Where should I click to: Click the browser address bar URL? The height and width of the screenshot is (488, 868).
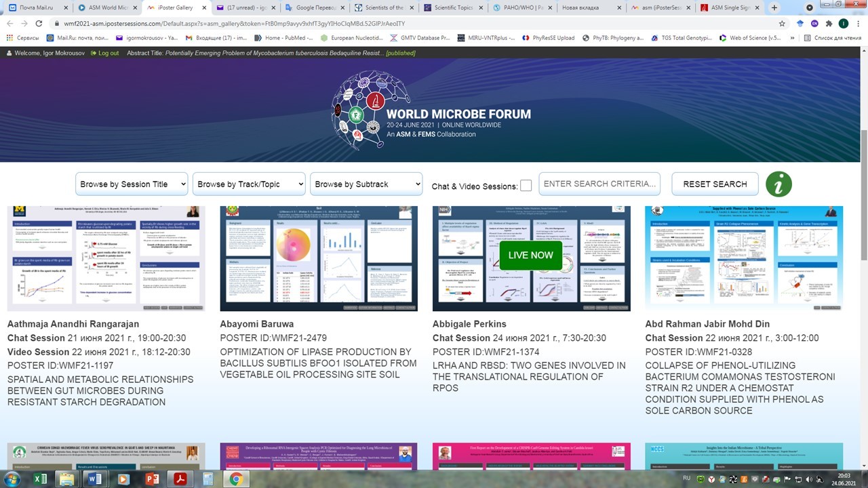click(x=234, y=23)
